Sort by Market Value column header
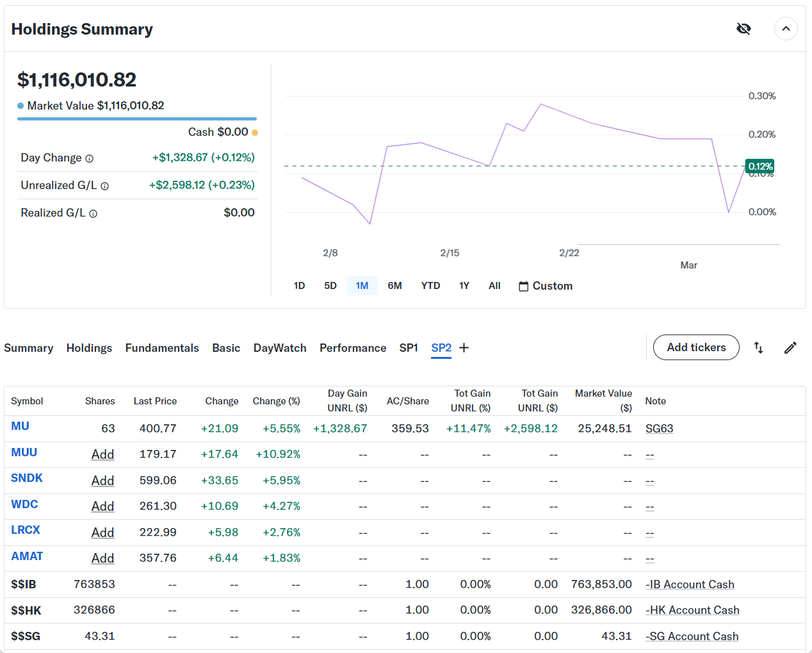 [603, 401]
